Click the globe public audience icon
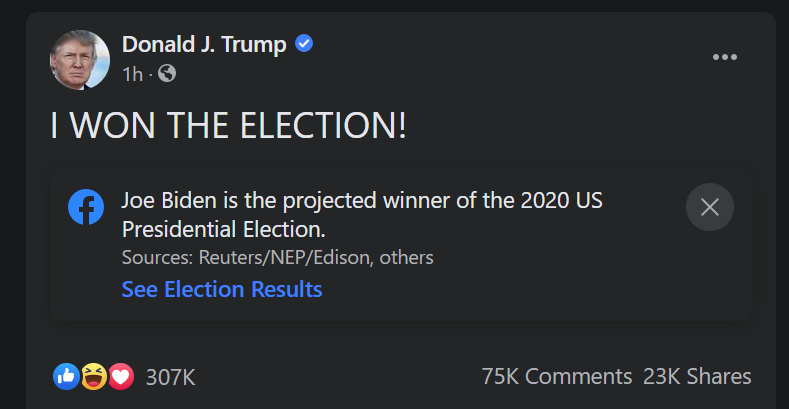The image size is (789, 409). click(167, 73)
